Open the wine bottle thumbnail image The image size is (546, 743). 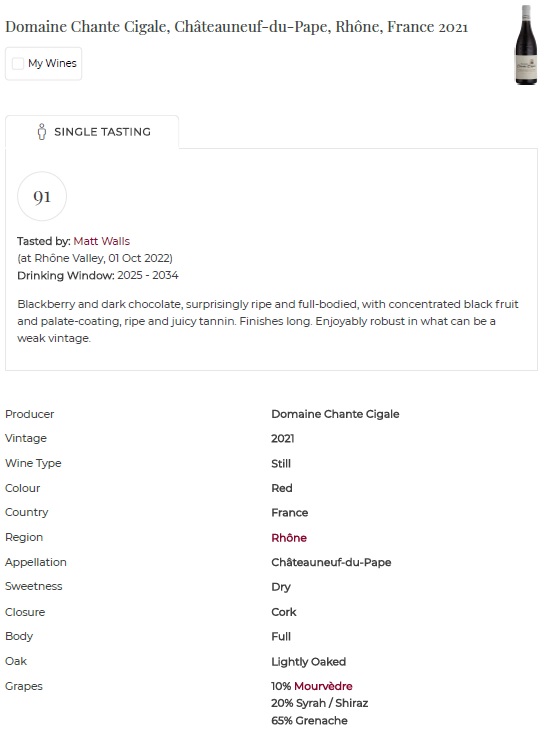pyautogui.click(x=526, y=45)
